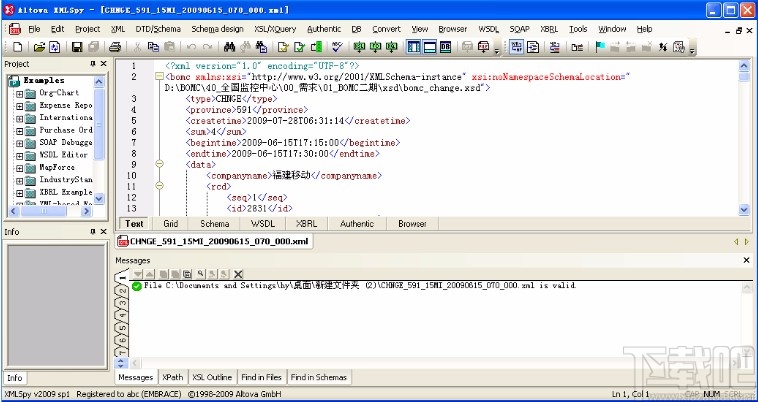This screenshot has height=402, width=758.
Task: Toggle the Messages window layout icon
Action: pos(430,47)
